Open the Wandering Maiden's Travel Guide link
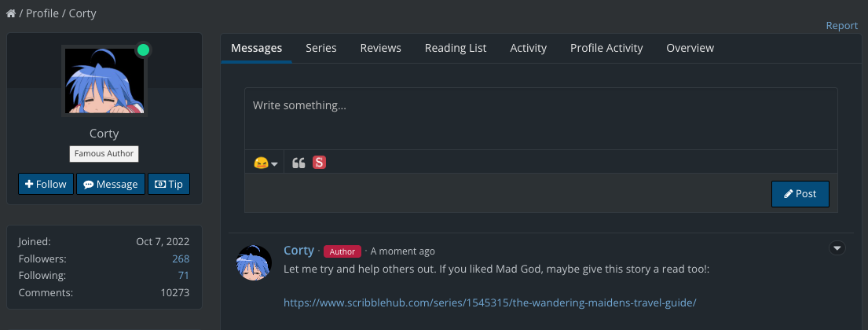The image size is (868, 330). pyautogui.click(x=489, y=302)
